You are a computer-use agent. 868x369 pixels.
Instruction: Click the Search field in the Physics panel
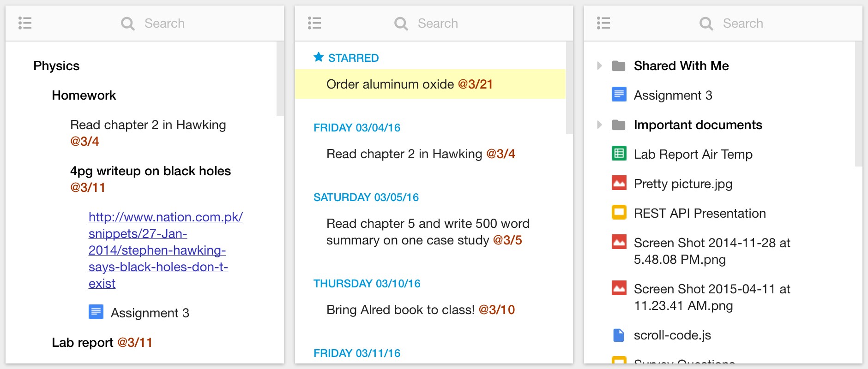164,24
